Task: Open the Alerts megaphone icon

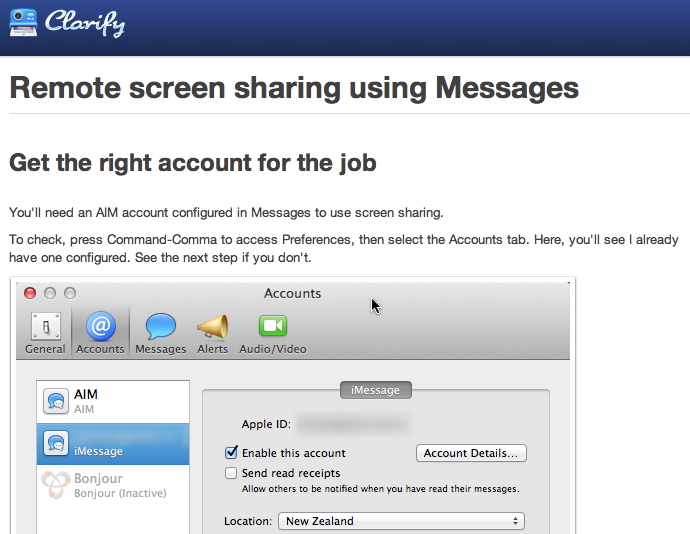Action: pos(212,327)
